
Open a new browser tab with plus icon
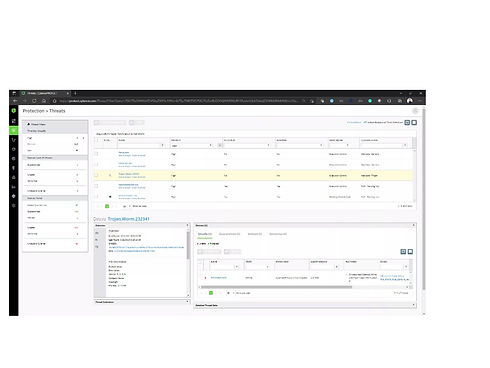(75, 93)
